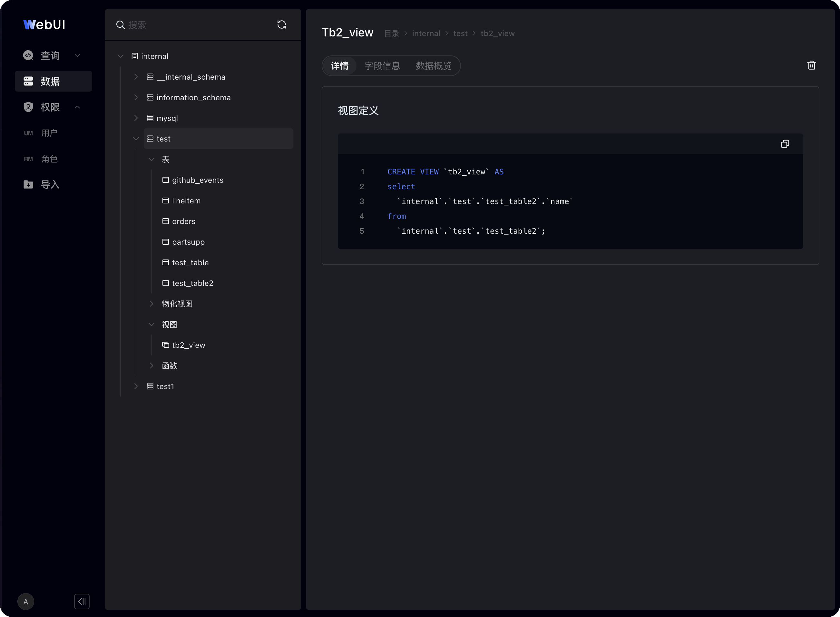Click the tb2_view view icon

point(165,345)
